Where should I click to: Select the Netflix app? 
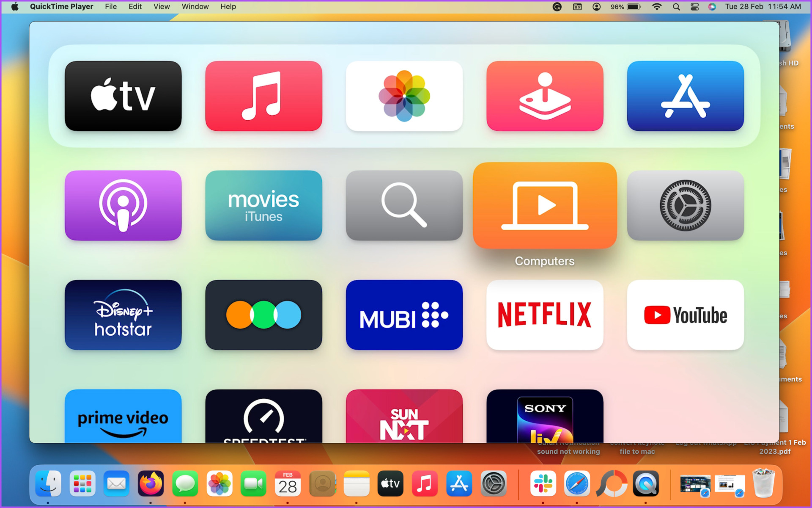click(544, 315)
